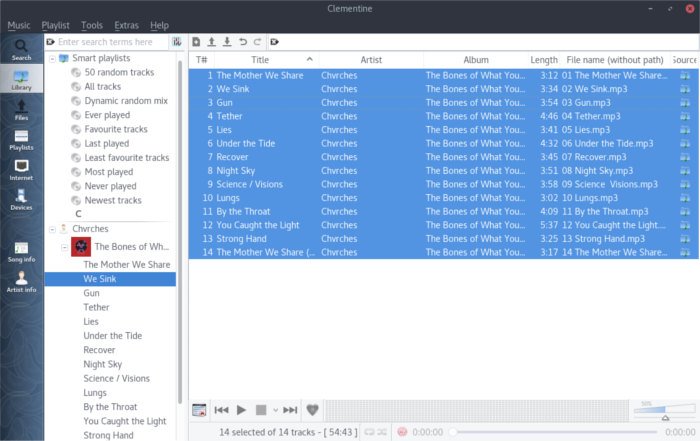
Task: Collapse the Smart playlists tree
Action: 52,58
